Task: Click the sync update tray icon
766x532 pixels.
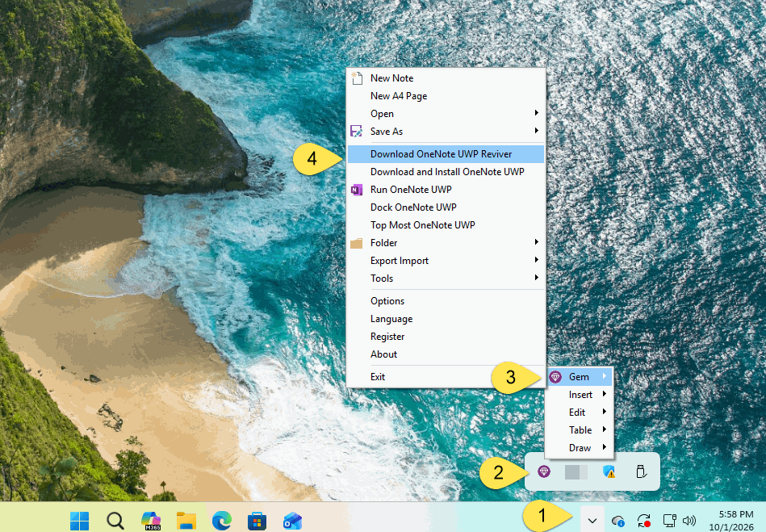Action: pos(644,521)
